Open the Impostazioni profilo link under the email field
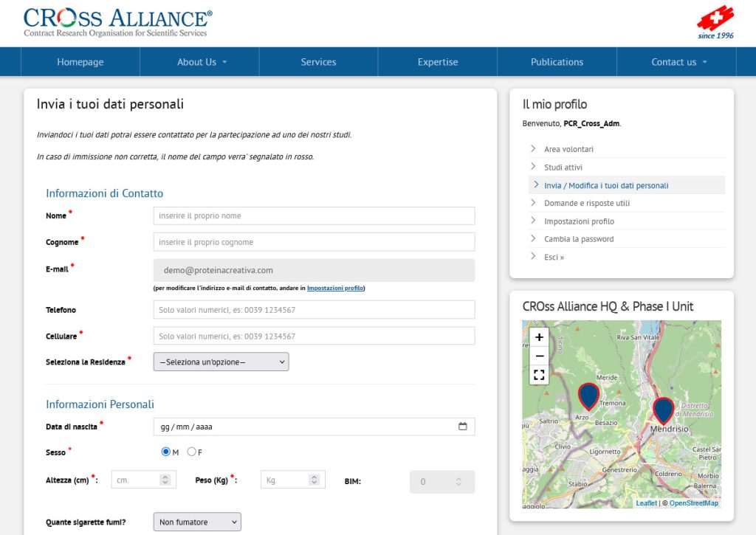The height and width of the screenshot is (535, 756). tap(335, 288)
